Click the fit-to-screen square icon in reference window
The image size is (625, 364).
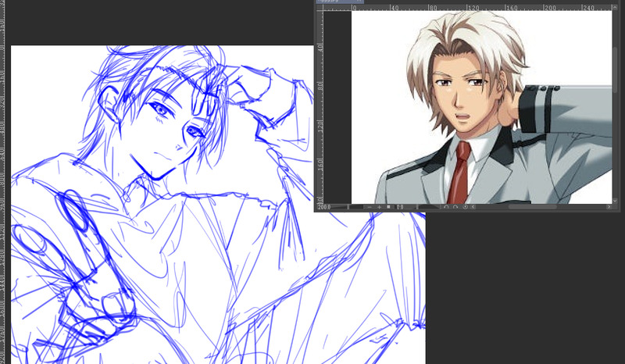[388, 207]
